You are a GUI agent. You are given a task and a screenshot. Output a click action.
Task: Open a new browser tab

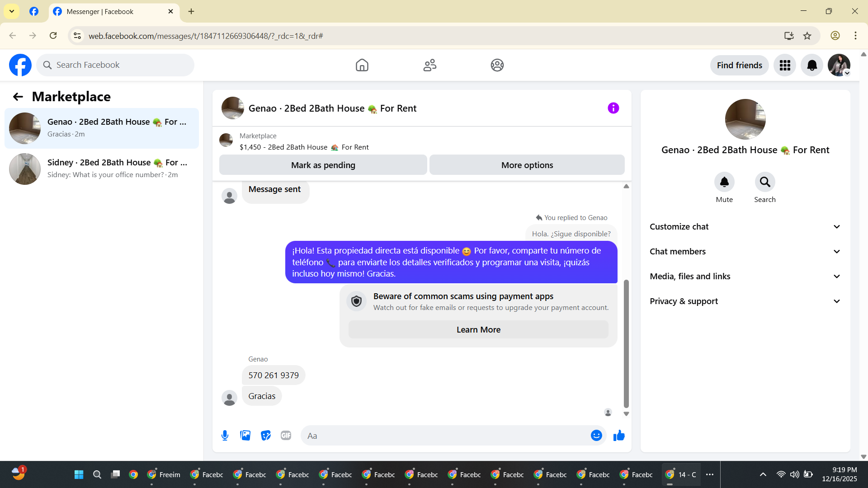[x=191, y=11]
